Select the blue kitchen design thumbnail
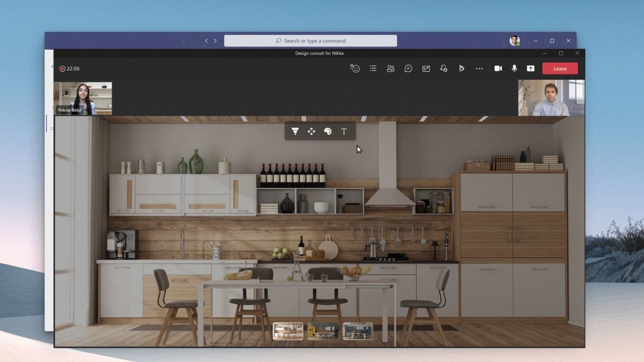The height and width of the screenshot is (362, 644). tap(357, 331)
